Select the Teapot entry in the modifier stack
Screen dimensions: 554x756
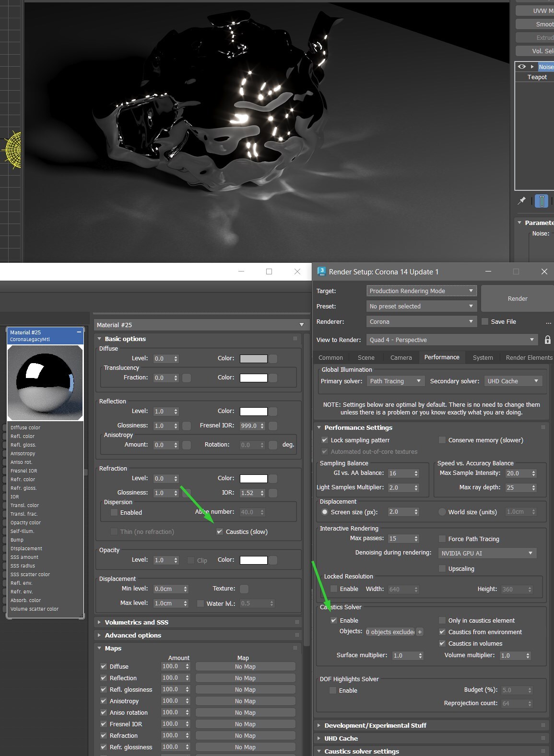pos(537,77)
